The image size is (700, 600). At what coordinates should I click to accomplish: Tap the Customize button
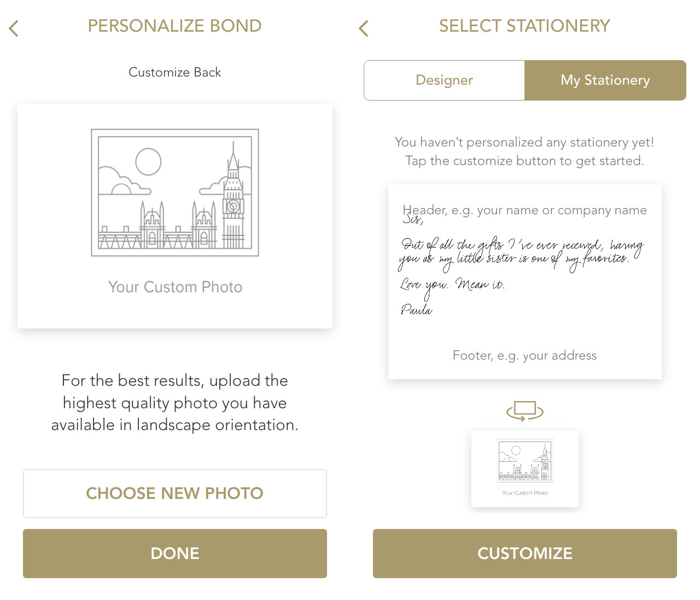524,553
